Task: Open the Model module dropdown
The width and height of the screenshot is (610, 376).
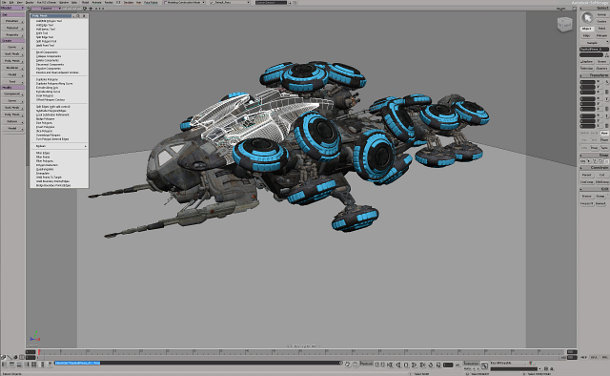Action: (x=12, y=8)
